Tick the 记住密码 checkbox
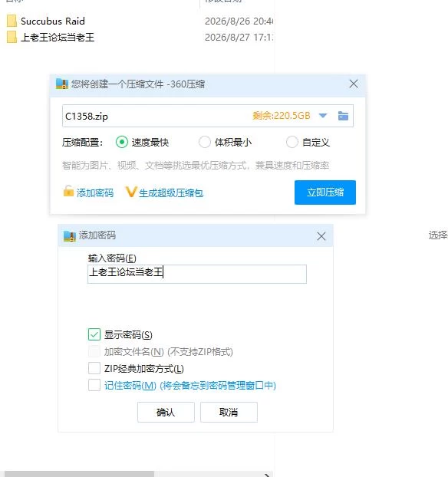The image size is (448, 477). pos(94,385)
